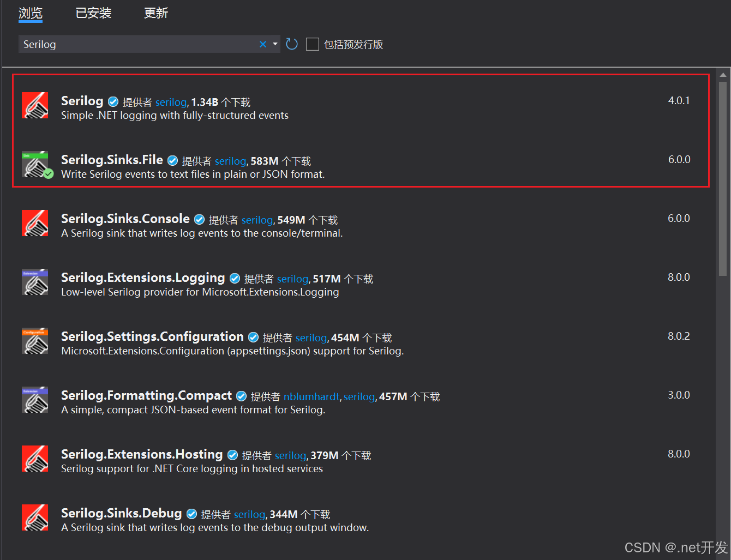The height and width of the screenshot is (560, 731).
Task: Click verified badge next to Serilog.Extensions.Hosting
Action: pos(232,455)
